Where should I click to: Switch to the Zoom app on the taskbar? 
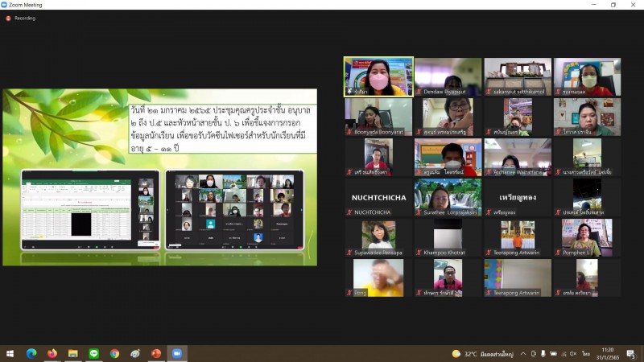click(177, 353)
